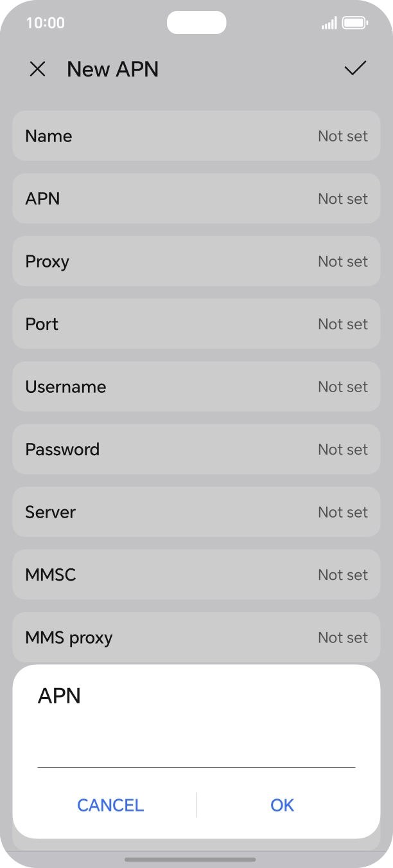Tap the 10:00 clock in status bar
This screenshot has width=393, height=868.
(x=45, y=23)
